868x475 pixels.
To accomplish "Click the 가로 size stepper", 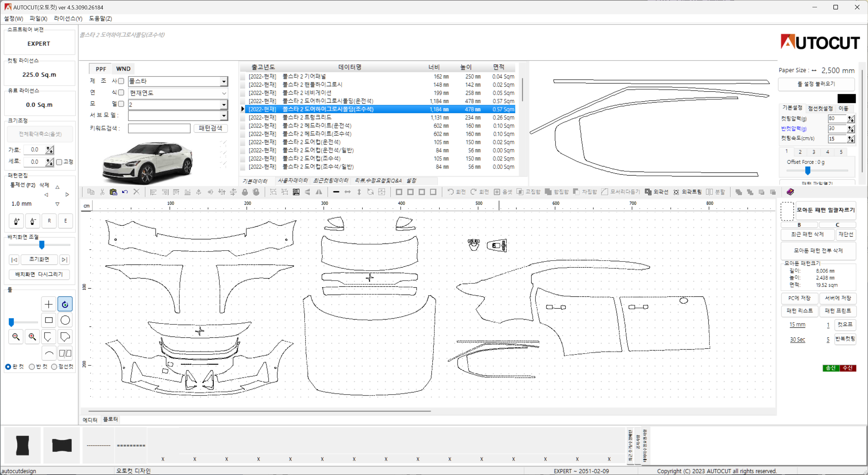I will (49, 150).
